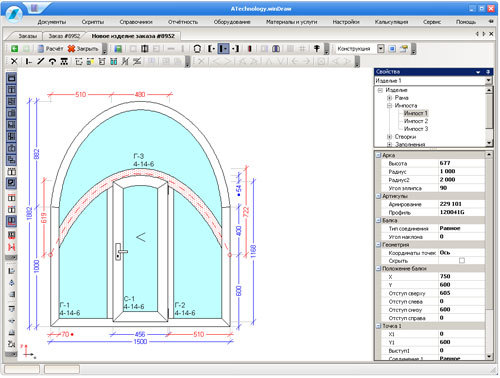The width and height of the screenshot is (500, 378).
Task: Open the Помощь menu
Action: [x=466, y=22]
